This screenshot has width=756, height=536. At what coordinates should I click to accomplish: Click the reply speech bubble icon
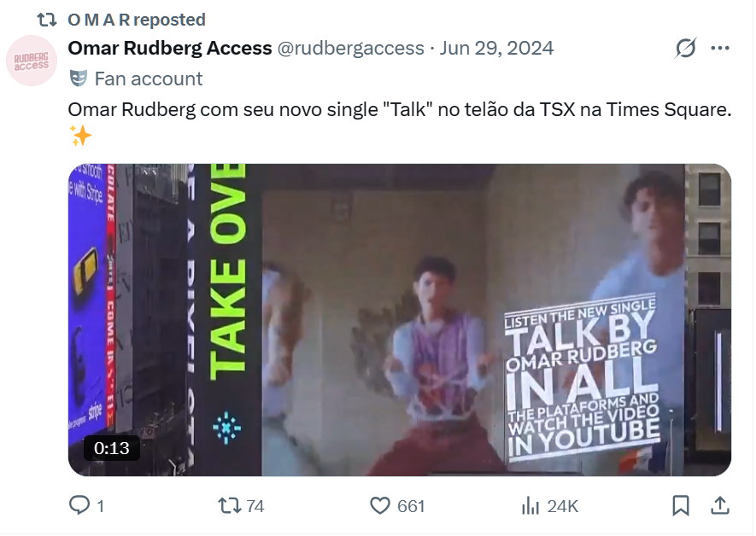[79, 505]
